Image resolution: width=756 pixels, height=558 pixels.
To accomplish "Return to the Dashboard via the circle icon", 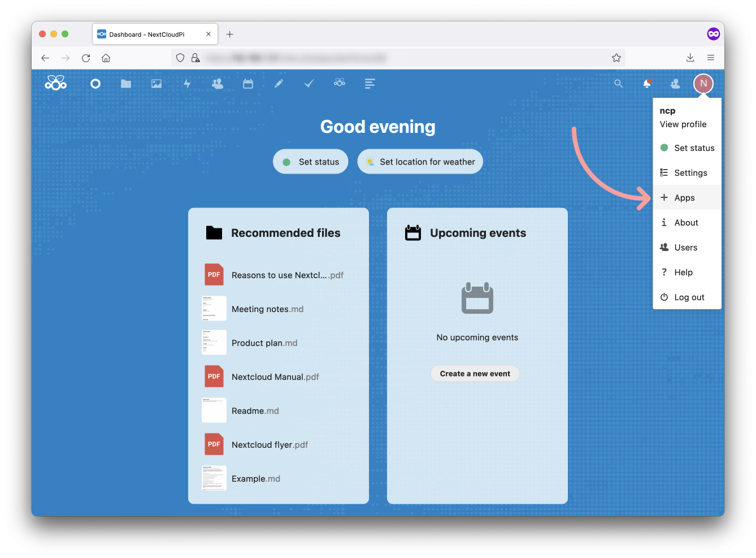I will point(95,83).
